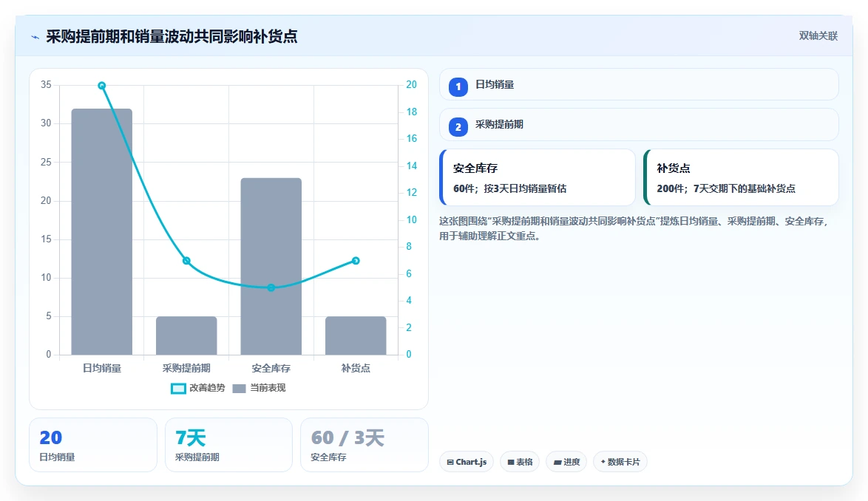Click the right axis value 18
The height and width of the screenshot is (501, 868).
click(411, 112)
